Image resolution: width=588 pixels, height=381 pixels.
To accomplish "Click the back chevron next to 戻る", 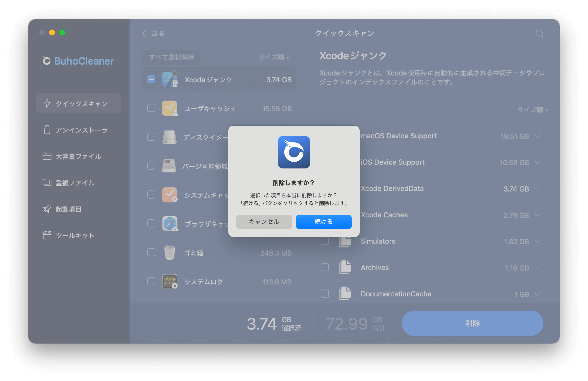I will click(x=144, y=33).
